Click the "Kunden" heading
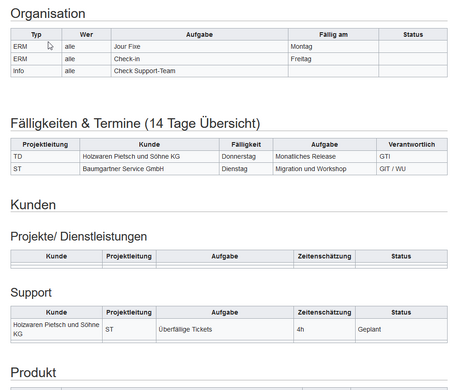This screenshot has height=390, width=460. pyautogui.click(x=33, y=205)
